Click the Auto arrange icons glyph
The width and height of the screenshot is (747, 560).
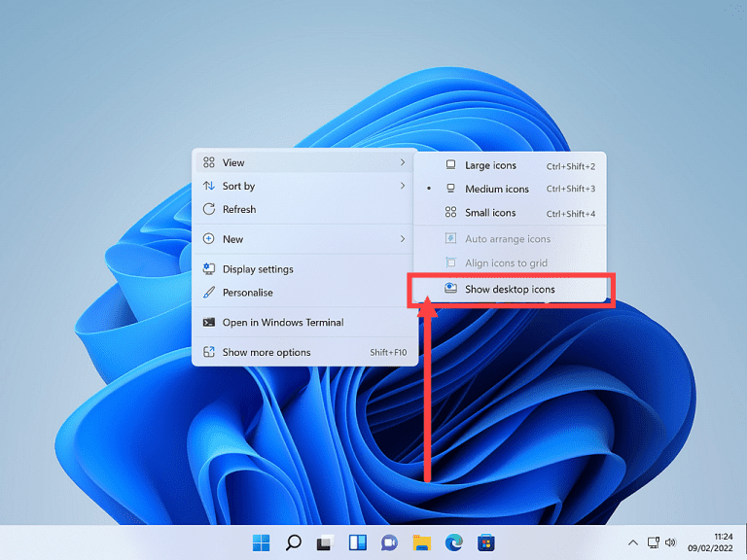click(450, 238)
